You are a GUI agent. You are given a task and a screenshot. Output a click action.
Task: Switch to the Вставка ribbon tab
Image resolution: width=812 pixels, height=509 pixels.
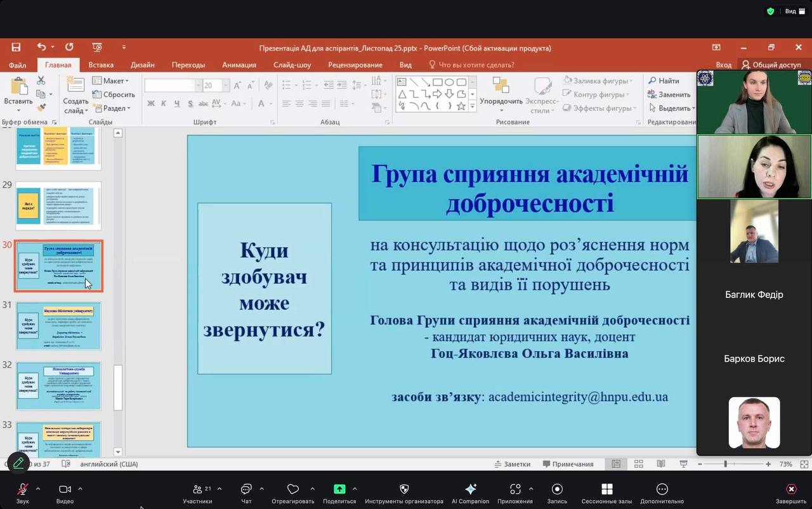(101, 65)
